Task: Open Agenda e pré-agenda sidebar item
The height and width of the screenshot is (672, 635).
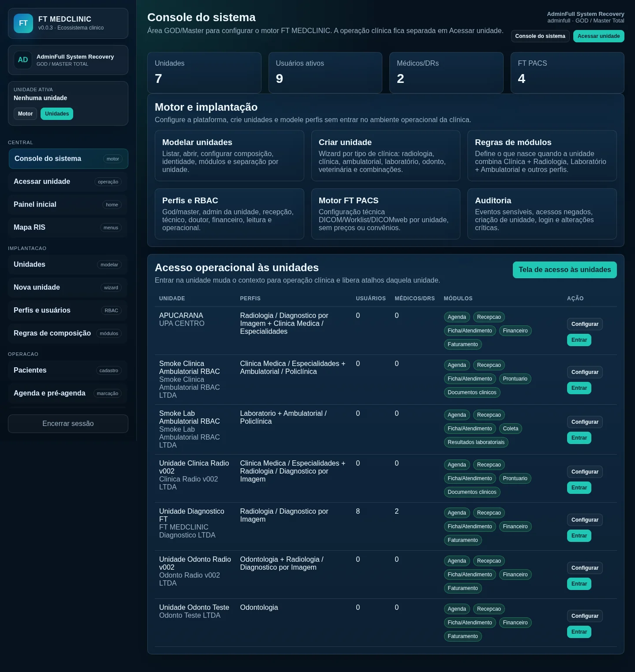Action: [x=68, y=393]
